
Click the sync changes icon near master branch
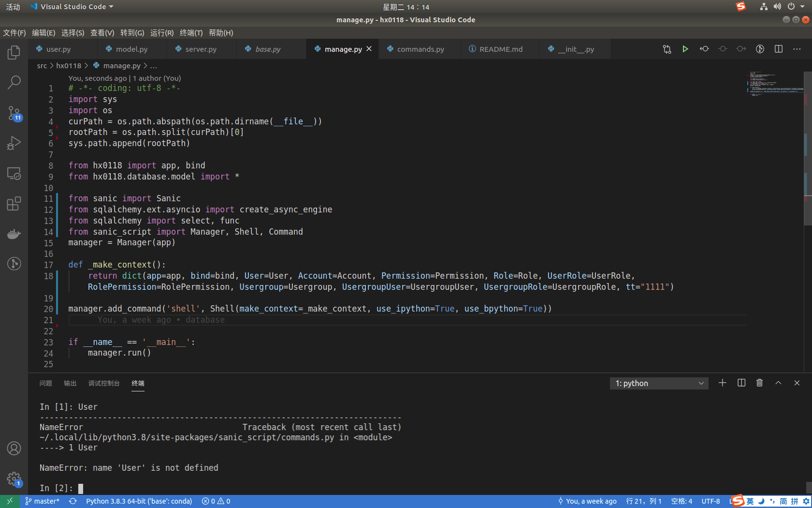[72, 501]
